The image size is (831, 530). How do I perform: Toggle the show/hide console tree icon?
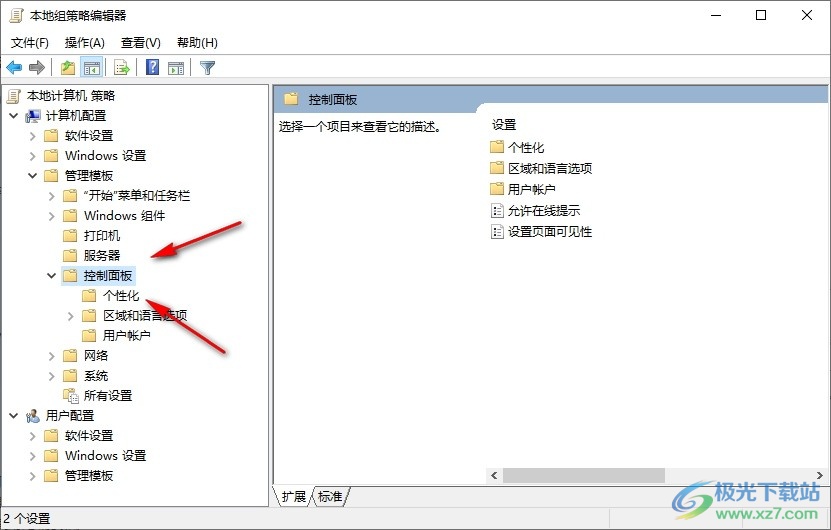coord(92,68)
